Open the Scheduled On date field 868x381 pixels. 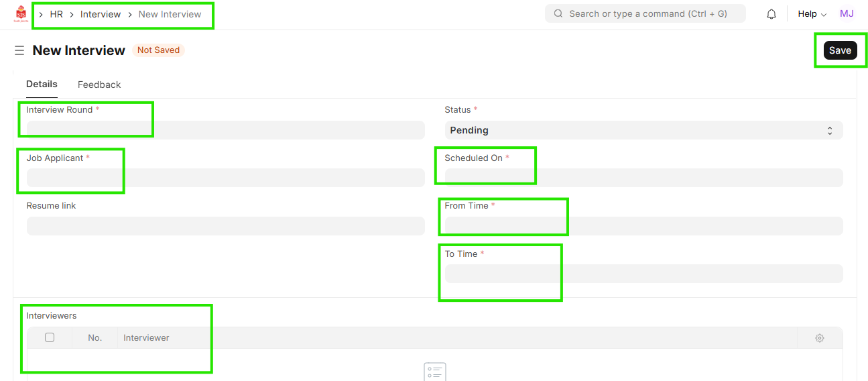click(x=643, y=178)
